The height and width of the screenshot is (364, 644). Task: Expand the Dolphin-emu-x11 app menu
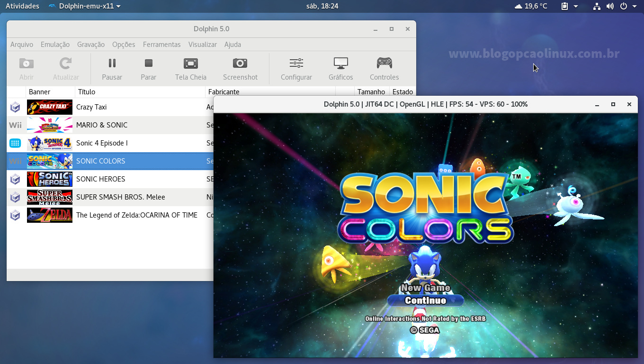pyautogui.click(x=85, y=6)
